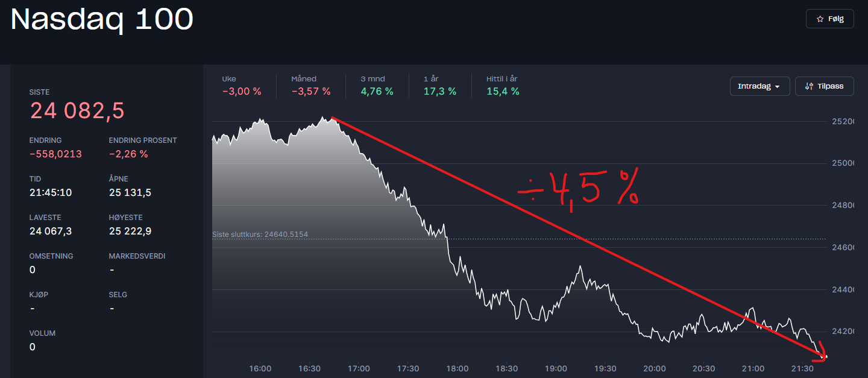The width and height of the screenshot is (868, 378).
Task: Click the Intradag dropdown arrow
Action: [x=778, y=87]
